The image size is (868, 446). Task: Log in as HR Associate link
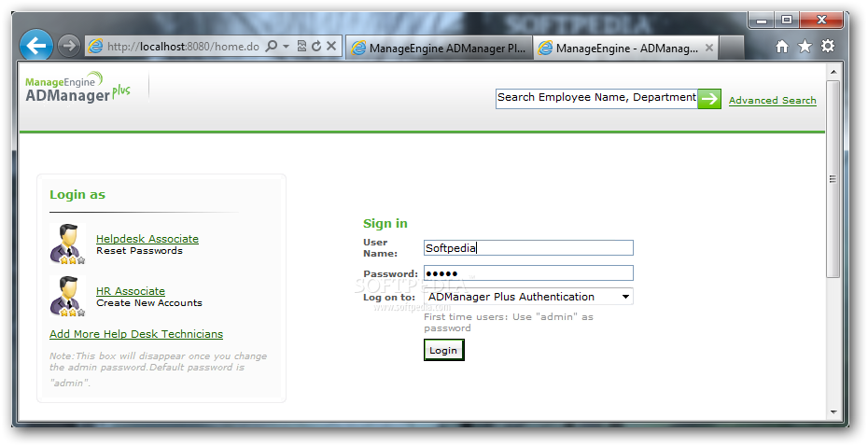(131, 291)
